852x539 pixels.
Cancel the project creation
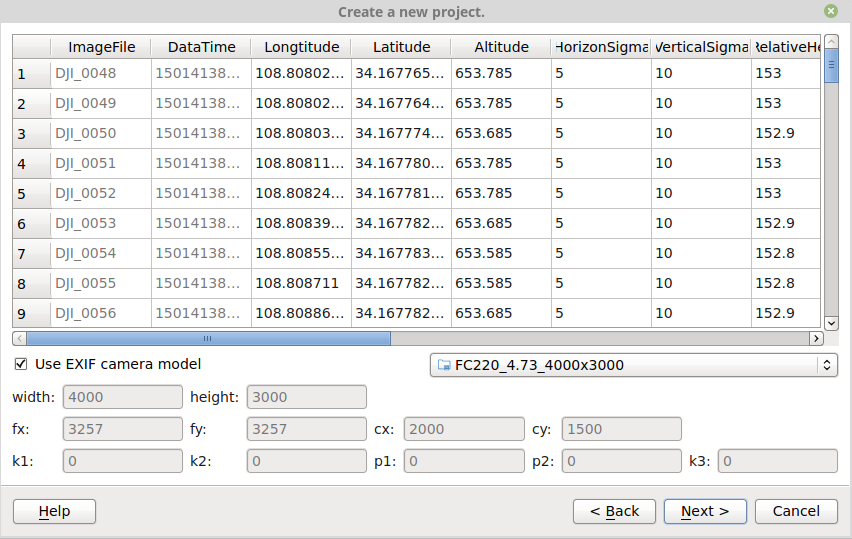796,511
